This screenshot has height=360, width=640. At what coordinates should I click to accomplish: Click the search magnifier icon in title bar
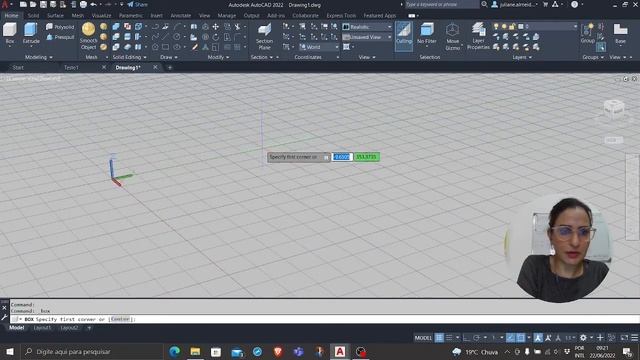(x=484, y=4)
